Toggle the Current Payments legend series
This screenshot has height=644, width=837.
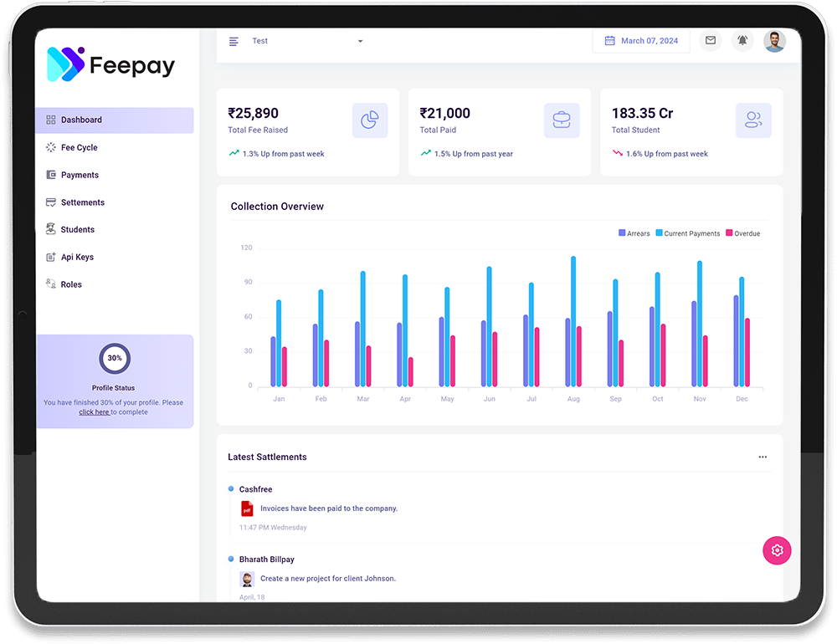[687, 233]
